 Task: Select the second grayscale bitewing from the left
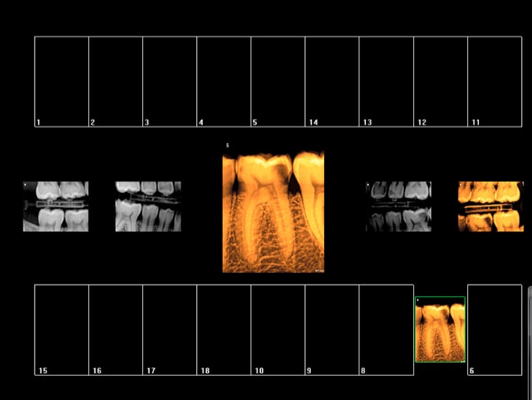(147, 206)
